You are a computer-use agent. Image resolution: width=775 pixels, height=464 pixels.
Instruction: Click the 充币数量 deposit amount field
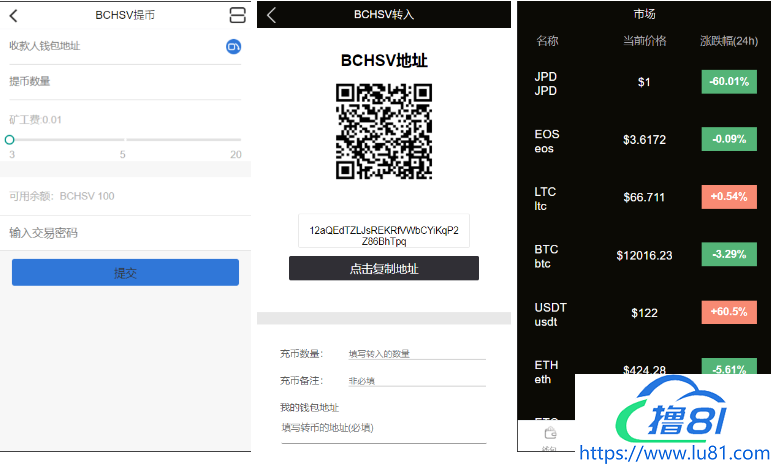417,354
